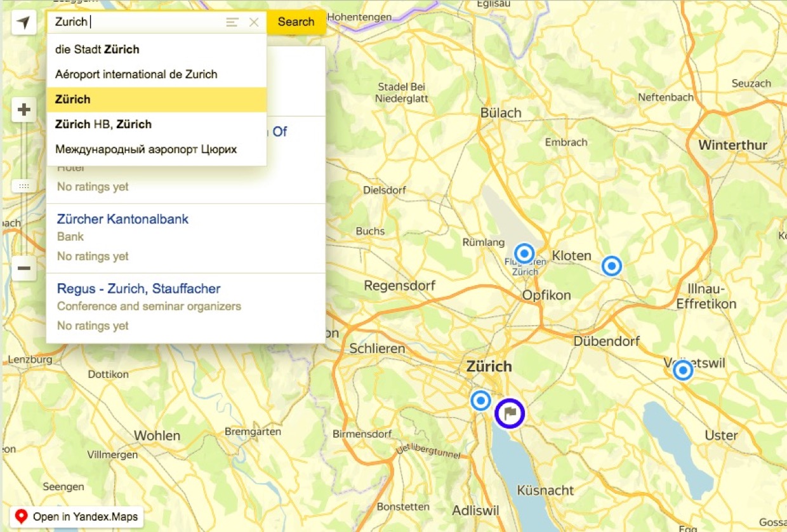Open in Yandex.Maps link

tap(77, 517)
